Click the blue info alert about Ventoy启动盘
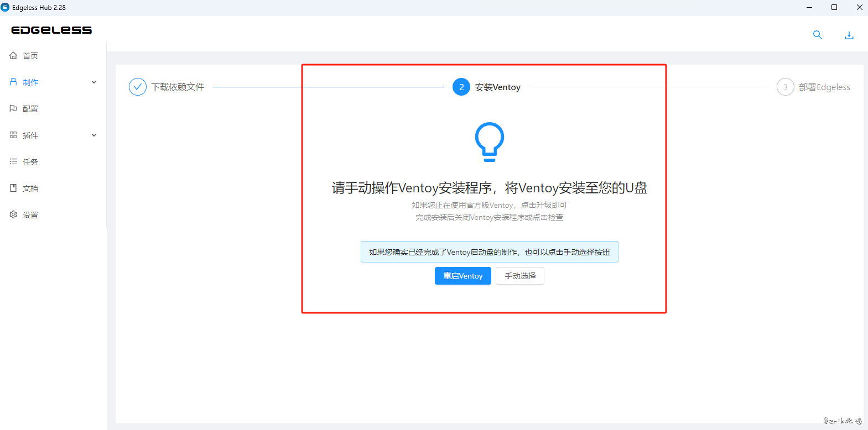 click(x=489, y=252)
